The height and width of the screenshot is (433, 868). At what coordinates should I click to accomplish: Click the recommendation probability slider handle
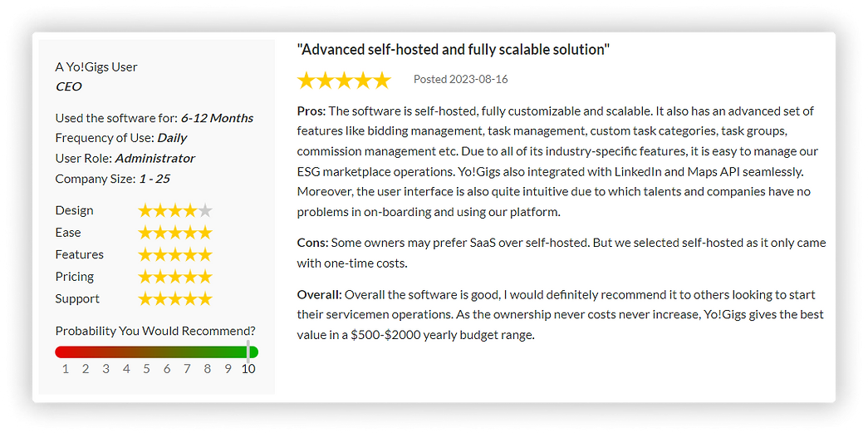click(248, 352)
